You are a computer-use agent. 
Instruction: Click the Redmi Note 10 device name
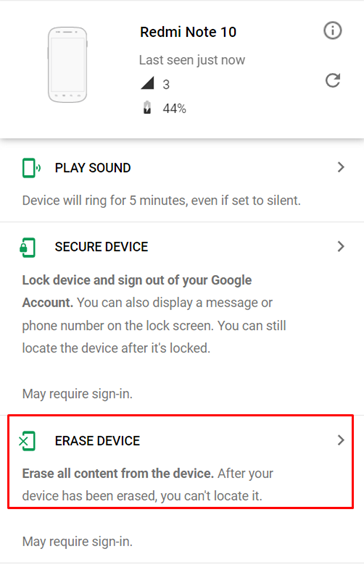188,32
